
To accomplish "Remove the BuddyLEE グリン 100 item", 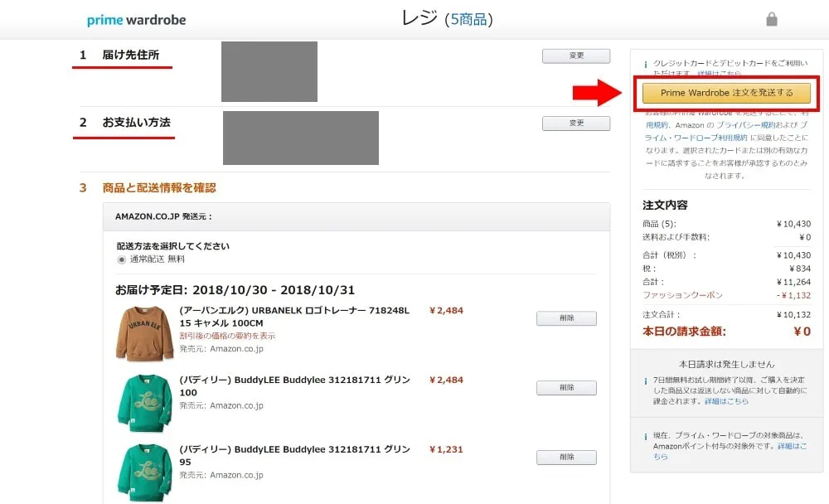I will tap(566, 388).
